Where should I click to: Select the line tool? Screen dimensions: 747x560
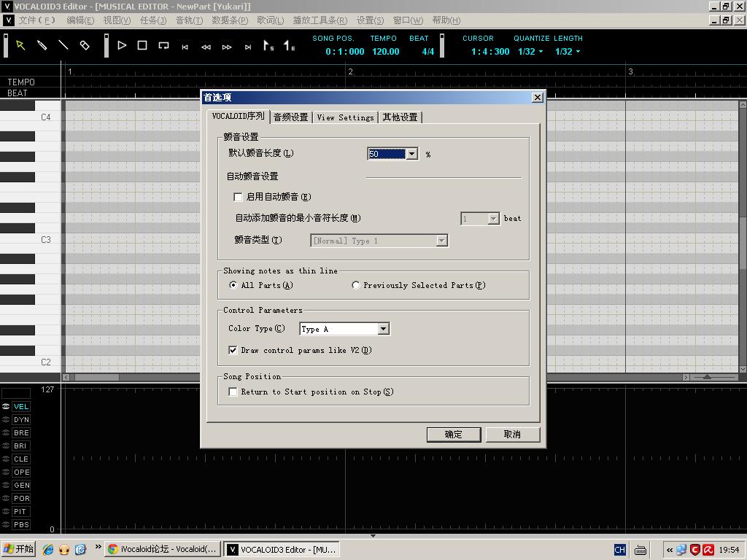(63, 45)
